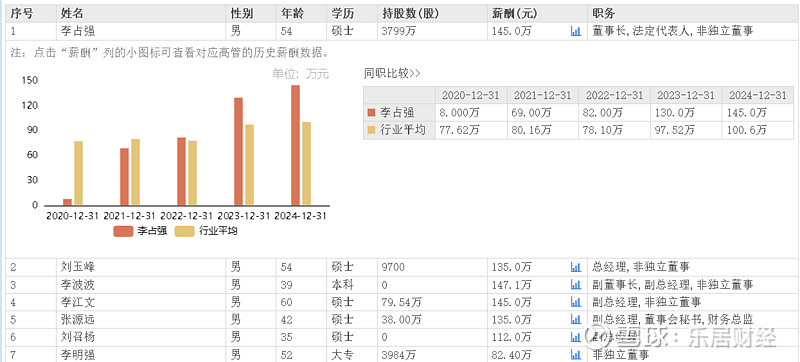Viewport: 800px width, 362px height.
Task: Open salary history chart icon for 李占强
Action: click(x=576, y=32)
